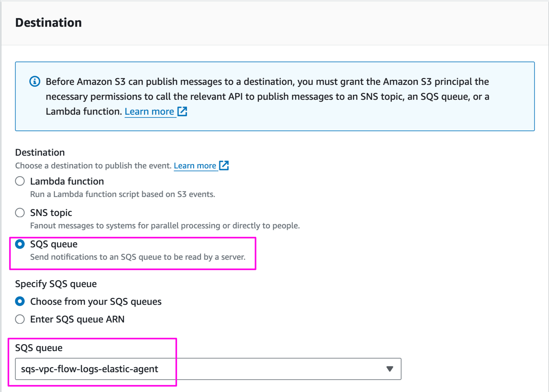Select the SNS topic destination
The image size is (549, 392).
pyautogui.click(x=20, y=212)
